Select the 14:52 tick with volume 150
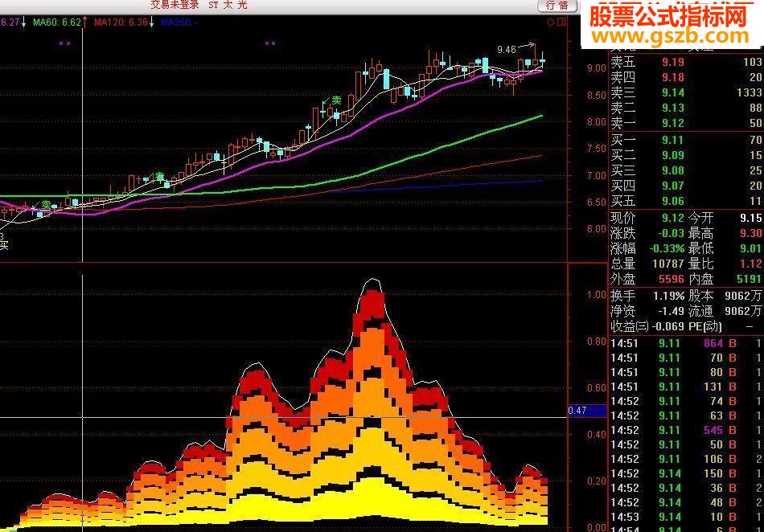This screenshot has height=532, width=764. tap(686, 473)
